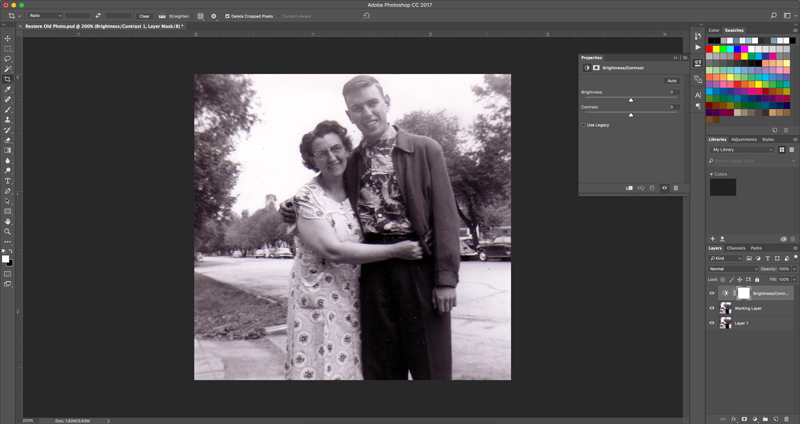Clip adjustment to layer below in Properties
The width and height of the screenshot is (800, 424).
629,188
